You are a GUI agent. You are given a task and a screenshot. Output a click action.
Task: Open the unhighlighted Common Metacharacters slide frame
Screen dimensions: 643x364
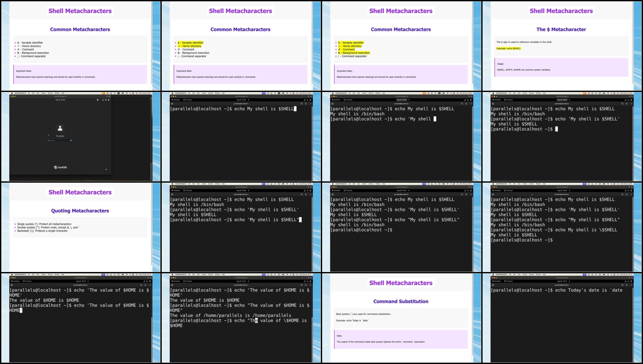pyautogui.click(x=81, y=46)
